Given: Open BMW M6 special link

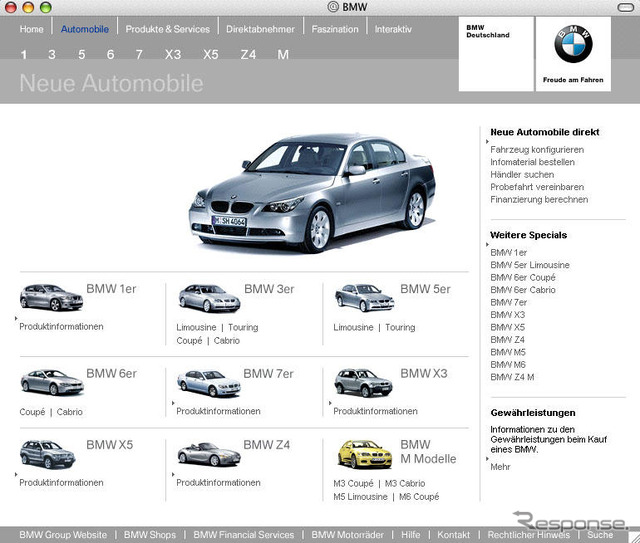Looking at the screenshot, I should 508,365.
